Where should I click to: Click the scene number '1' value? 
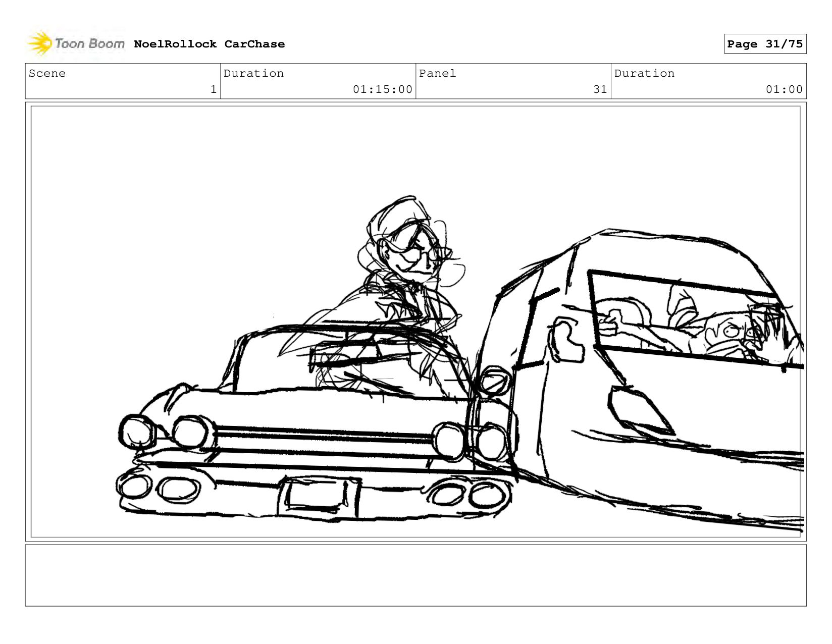(214, 89)
